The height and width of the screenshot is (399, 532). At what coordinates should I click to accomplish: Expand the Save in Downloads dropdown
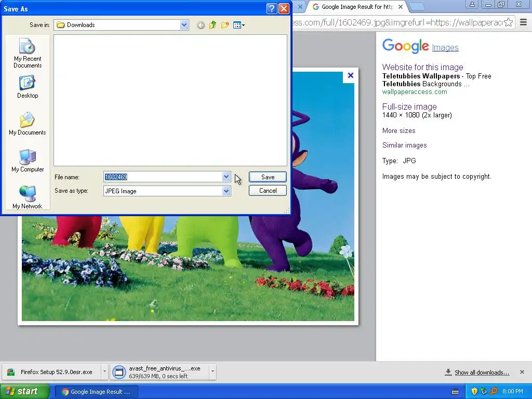tap(184, 25)
